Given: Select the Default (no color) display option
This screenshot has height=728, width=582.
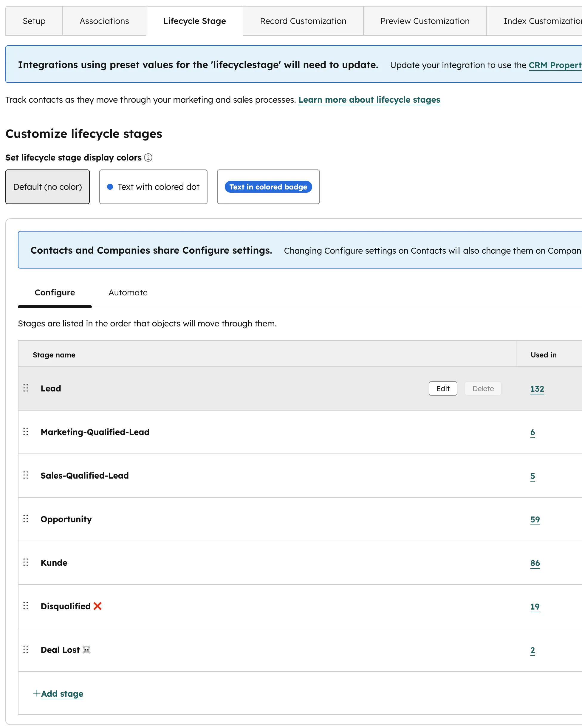Looking at the screenshot, I should pos(47,186).
